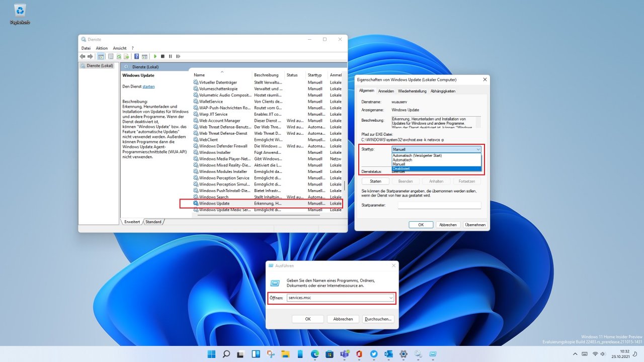Image resolution: width=644 pixels, height=362 pixels.
Task: Stop service with square toolbar icon
Action: pyautogui.click(x=163, y=56)
